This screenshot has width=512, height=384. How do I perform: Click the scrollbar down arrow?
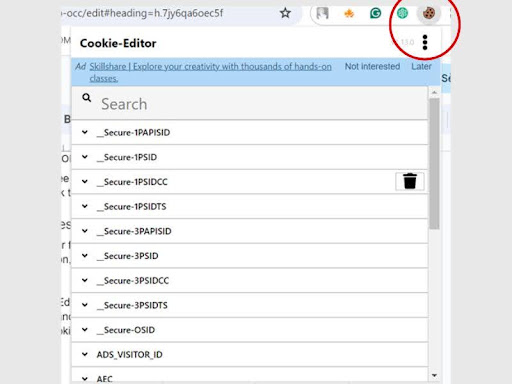tap(434, 375)
